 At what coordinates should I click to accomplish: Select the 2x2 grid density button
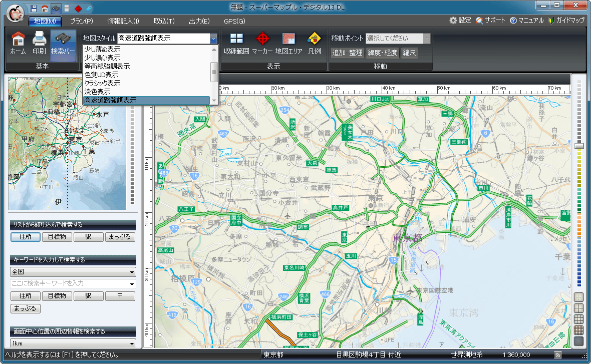(578, 308)
